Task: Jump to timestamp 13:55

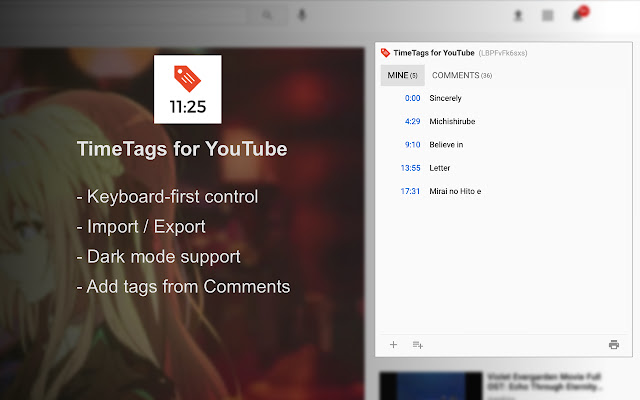Action: pos(410,168)
